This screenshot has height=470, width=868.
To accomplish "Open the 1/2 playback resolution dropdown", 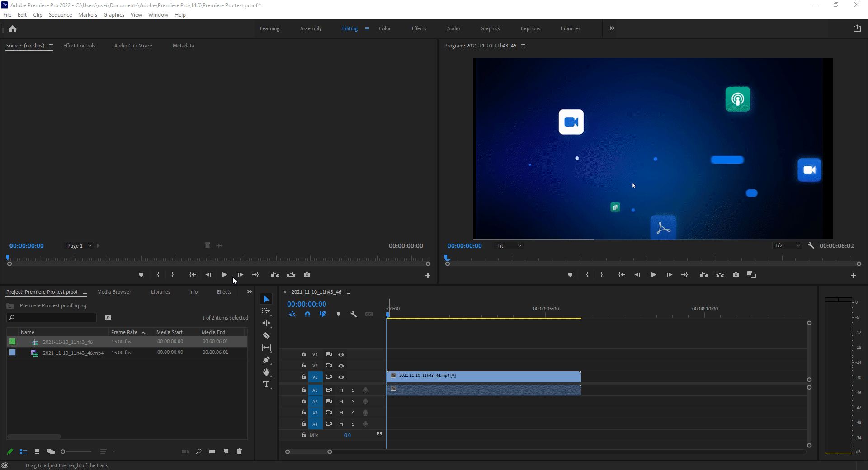I will tap(788, 246).
